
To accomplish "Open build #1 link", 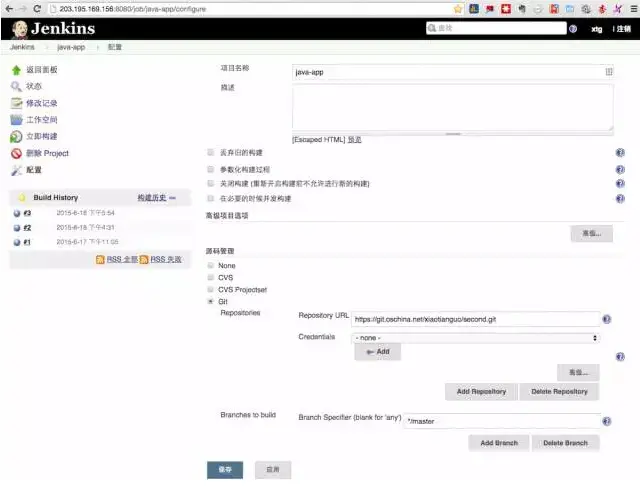I will pos(27,242).
